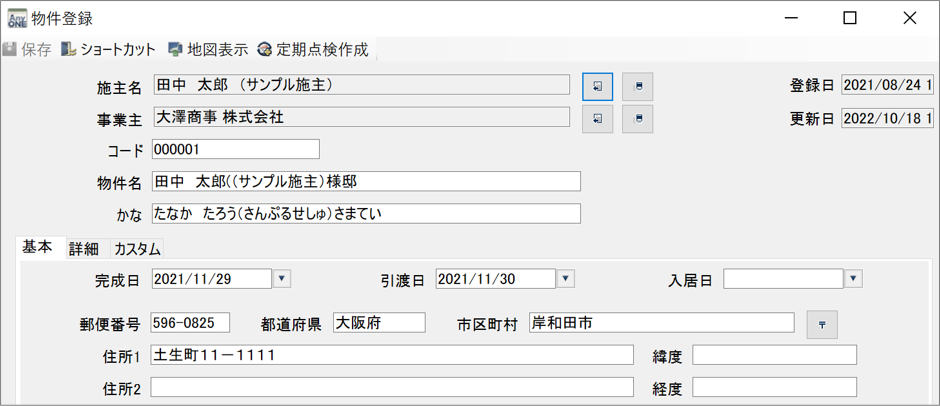Viewport: 940px width, 406px height.
Task: Maximize the 物件登録 window
Action: click(x=849, y=18)
